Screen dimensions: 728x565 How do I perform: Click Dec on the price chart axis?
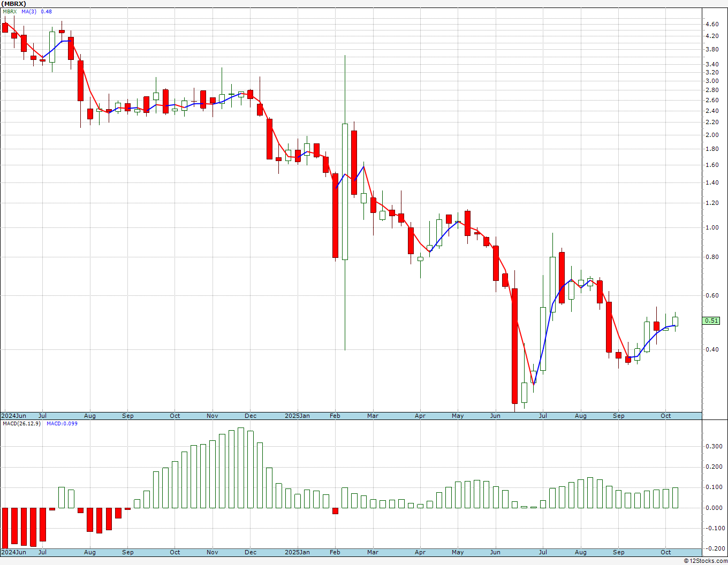251,416
